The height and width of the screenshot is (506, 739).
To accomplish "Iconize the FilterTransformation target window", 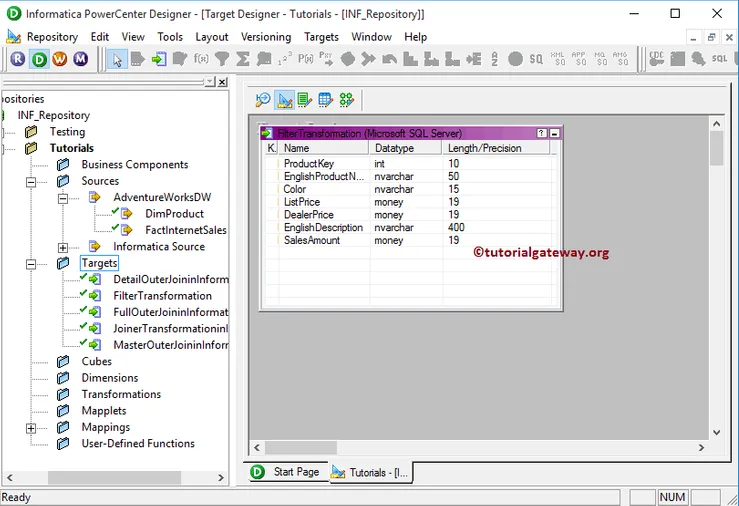I will point(555,133).
